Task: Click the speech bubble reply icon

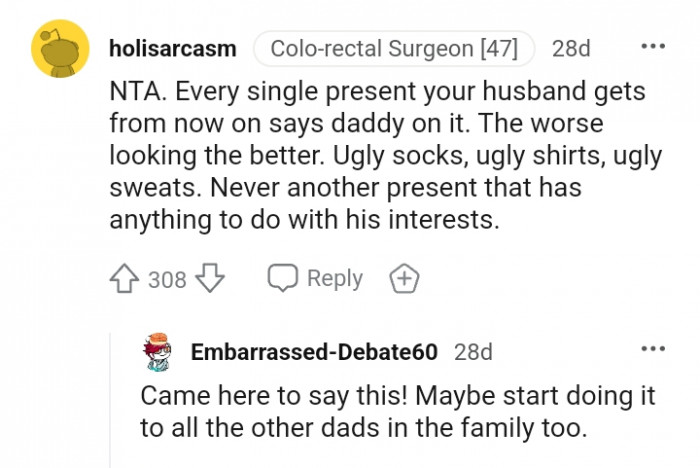Action: 281,279
